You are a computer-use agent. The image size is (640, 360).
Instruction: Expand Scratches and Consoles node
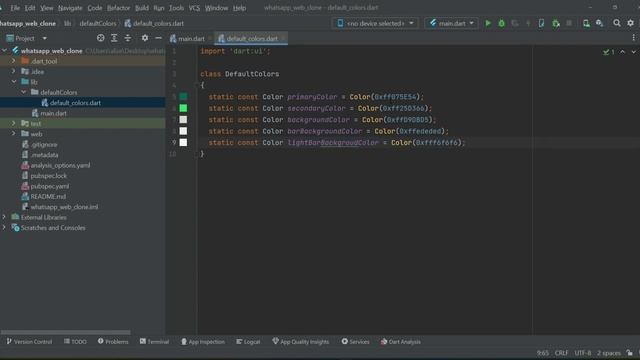(4, 227)
